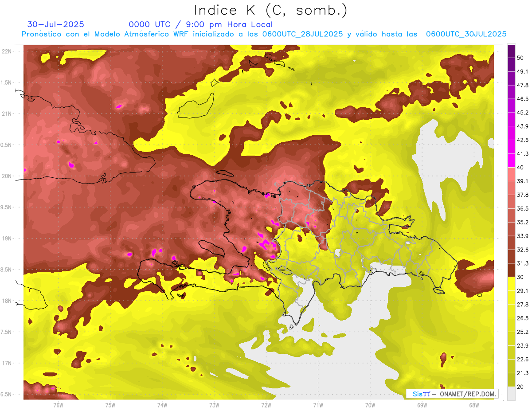Image resolution: width=532 pixels, height=411 pixels.
Task: Click the color scale value "29.1"
Action: [523, 291]
